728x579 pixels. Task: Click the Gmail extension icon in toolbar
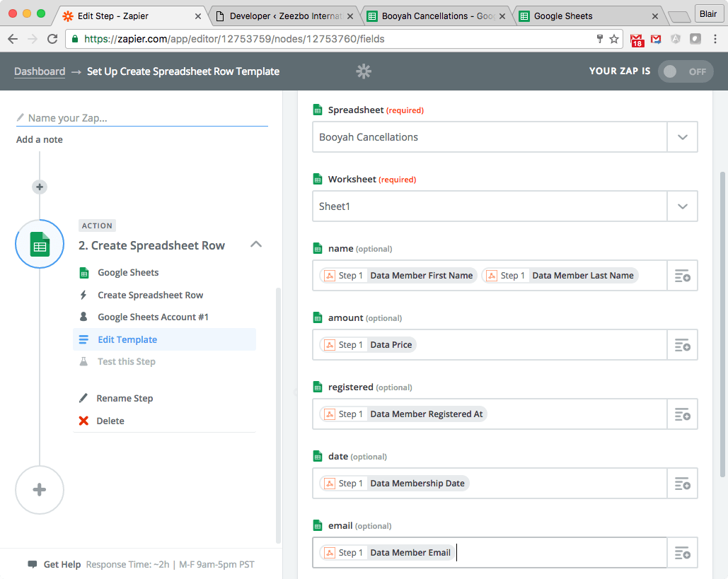tap(656, 40)
